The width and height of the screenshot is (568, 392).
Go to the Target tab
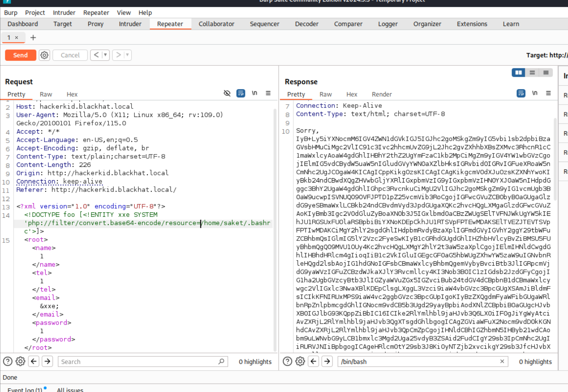click(63, 24)
